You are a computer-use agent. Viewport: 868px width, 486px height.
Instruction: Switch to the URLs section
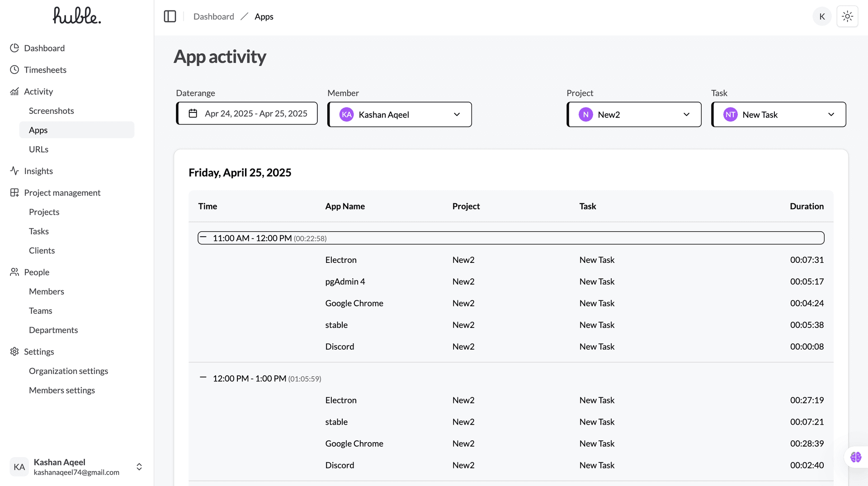click(x=38, y=149)
